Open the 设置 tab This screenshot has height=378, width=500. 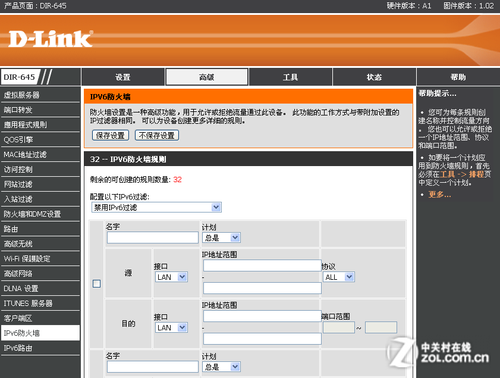[123, 77]
